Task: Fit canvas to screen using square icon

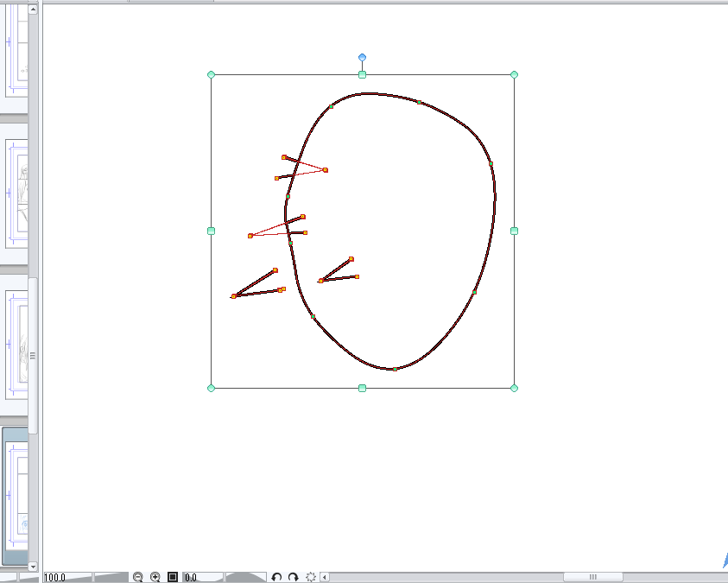Action: click(x=173, y=577)
